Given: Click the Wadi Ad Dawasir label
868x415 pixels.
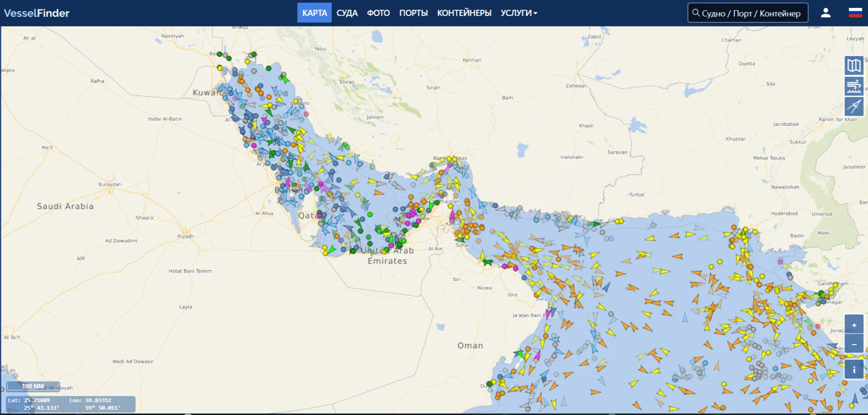Looking at the screenshot, I should 132,362.
